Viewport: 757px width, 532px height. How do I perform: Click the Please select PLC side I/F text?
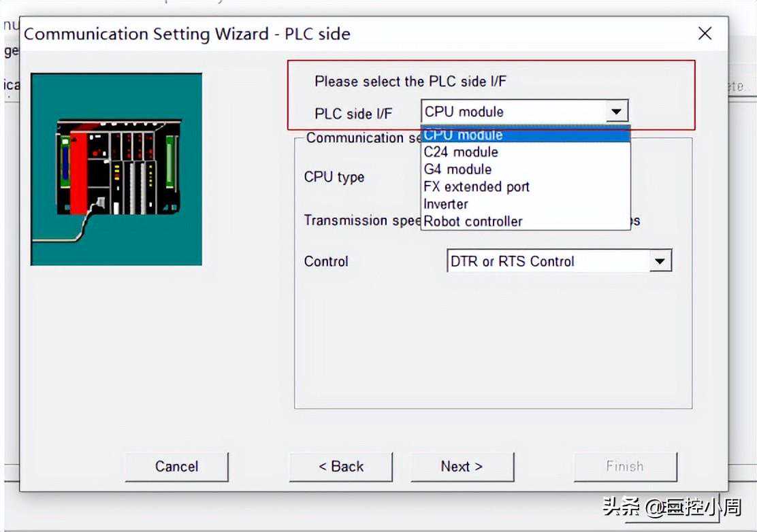410,81
